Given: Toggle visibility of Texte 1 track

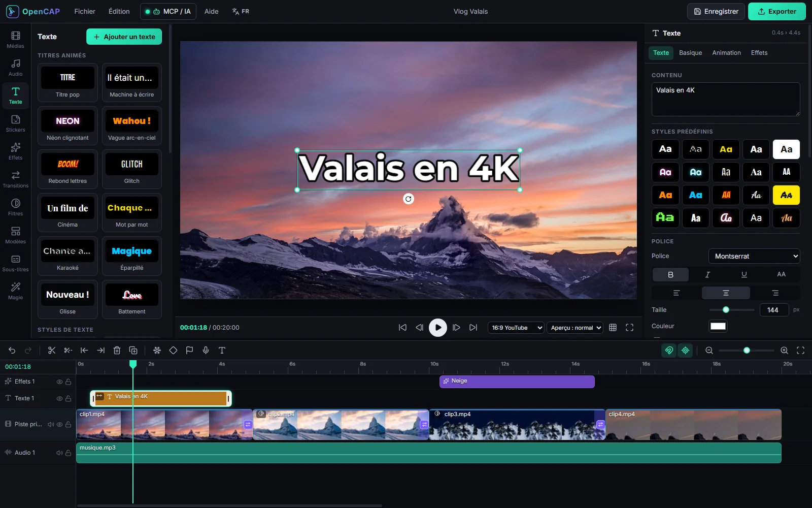Looking at the screenshot, I should (59, 398).
